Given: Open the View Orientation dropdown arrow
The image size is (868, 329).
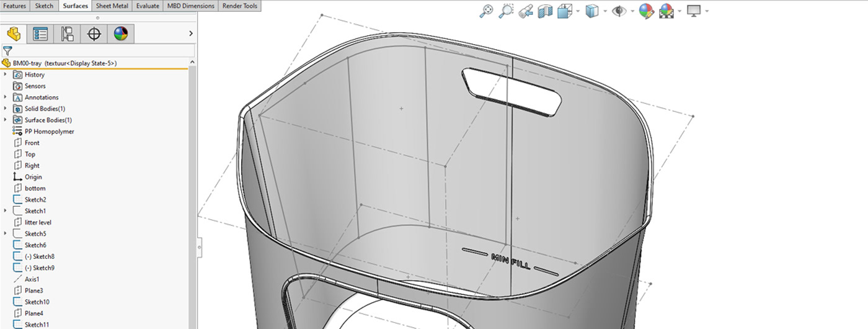Looking at the screenshot, I should point(578,11).
